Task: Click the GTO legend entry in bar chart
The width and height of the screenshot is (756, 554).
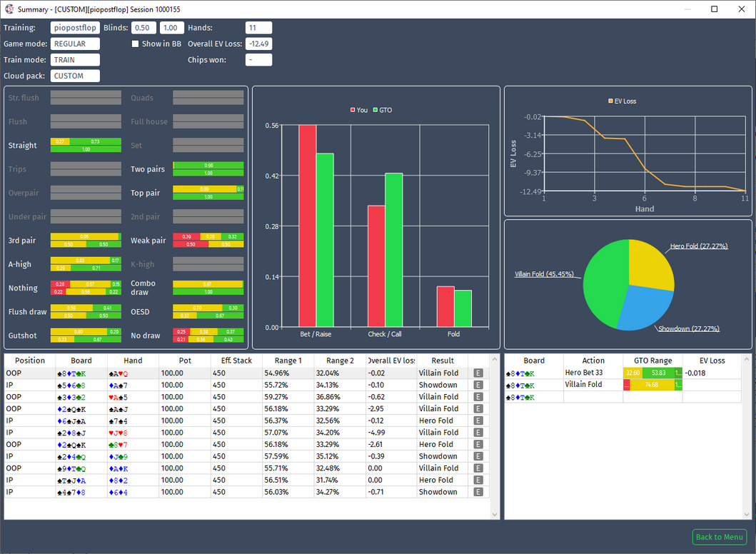Action: (x=383, y=110)
